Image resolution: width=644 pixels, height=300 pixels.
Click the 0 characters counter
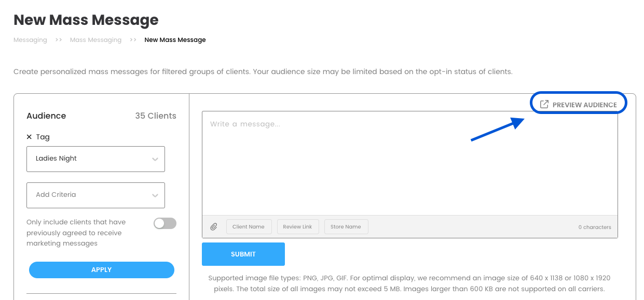coord(595,227)
